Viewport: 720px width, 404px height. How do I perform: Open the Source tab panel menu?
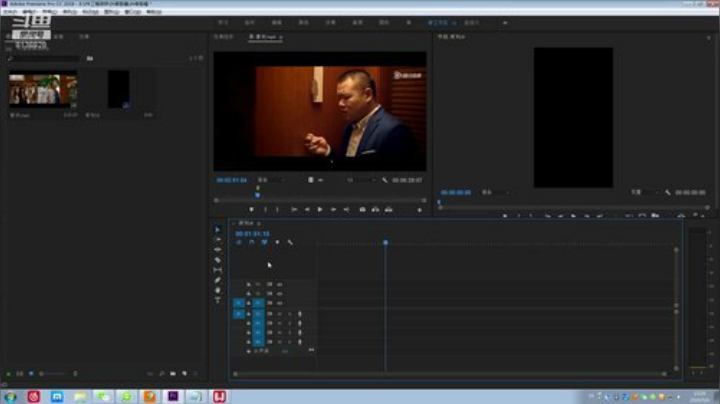tap(281, 37)
